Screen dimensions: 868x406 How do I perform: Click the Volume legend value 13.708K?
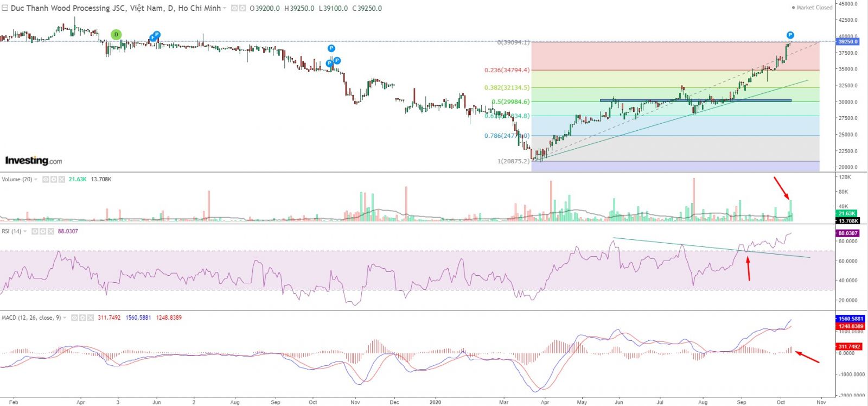[x=101, y=179]
